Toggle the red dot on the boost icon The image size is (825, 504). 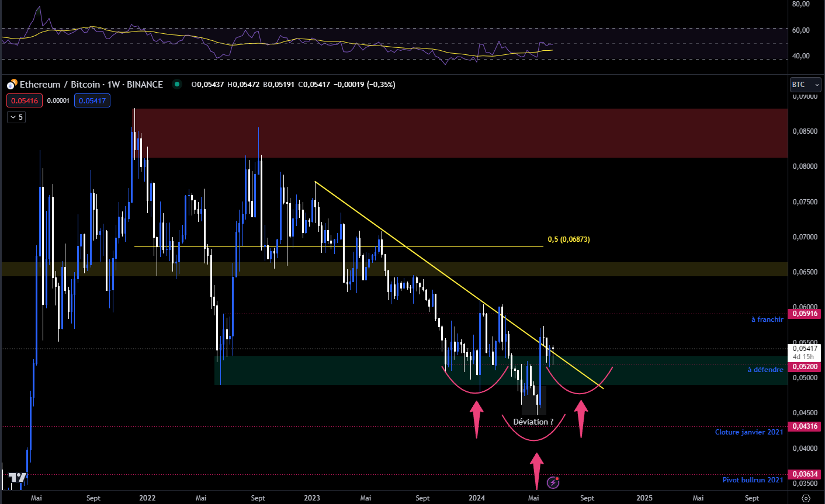coord(557,478)
